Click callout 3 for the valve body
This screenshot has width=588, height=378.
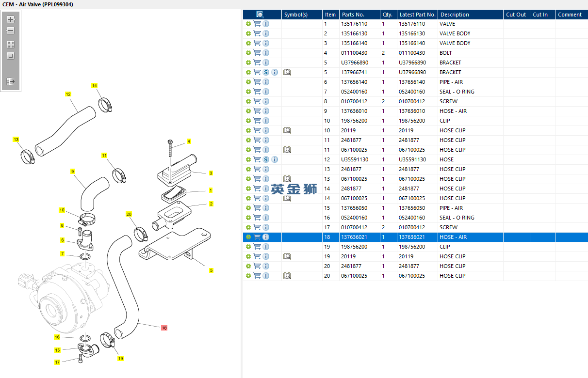211,173
